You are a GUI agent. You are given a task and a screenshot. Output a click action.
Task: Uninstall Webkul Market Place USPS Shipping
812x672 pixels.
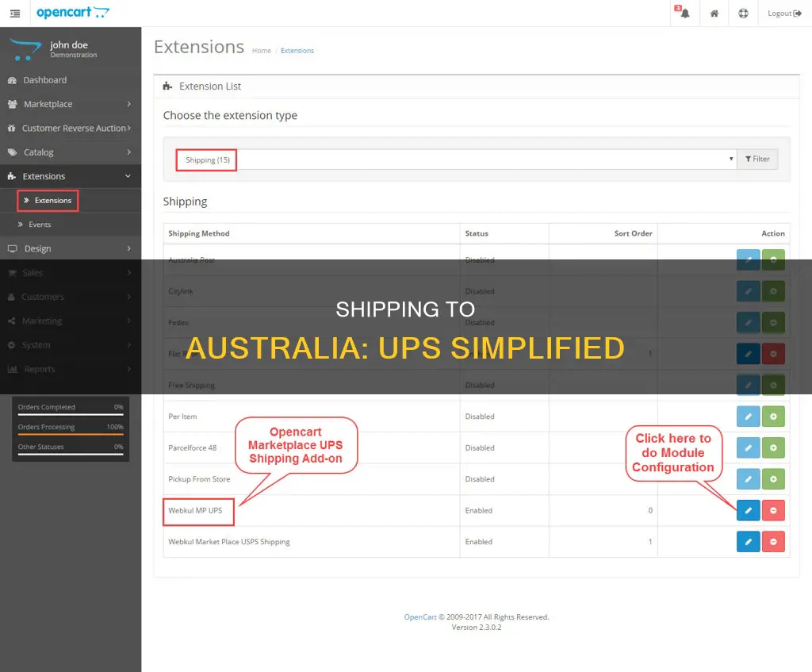773,542
